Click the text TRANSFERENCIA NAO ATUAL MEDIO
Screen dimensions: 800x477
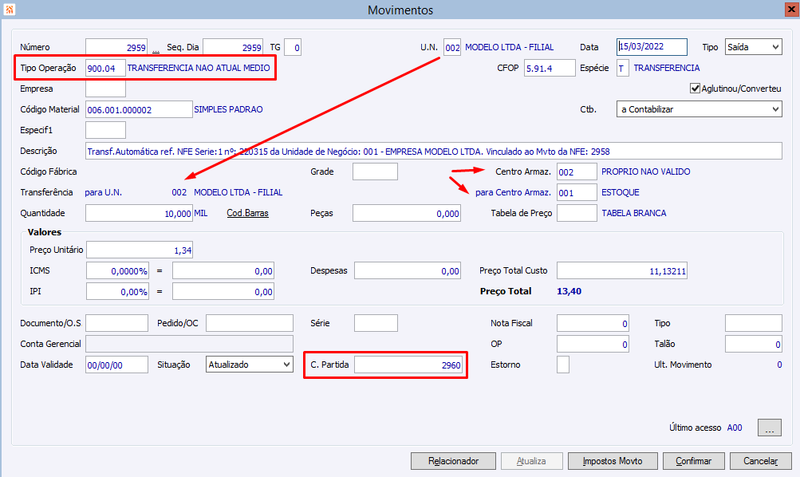click(x=198, y=68)
